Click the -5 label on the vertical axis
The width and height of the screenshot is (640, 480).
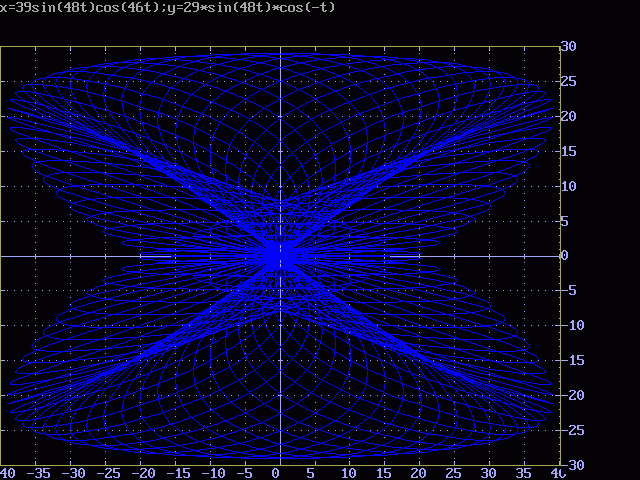pos(568,291)
